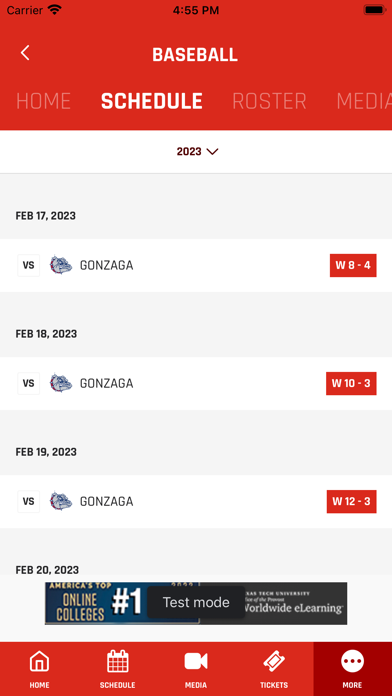Select the MEDIA tab in header
Image resolution: width=392 pixels, height=696 pixels.
[x=364, y=101]
